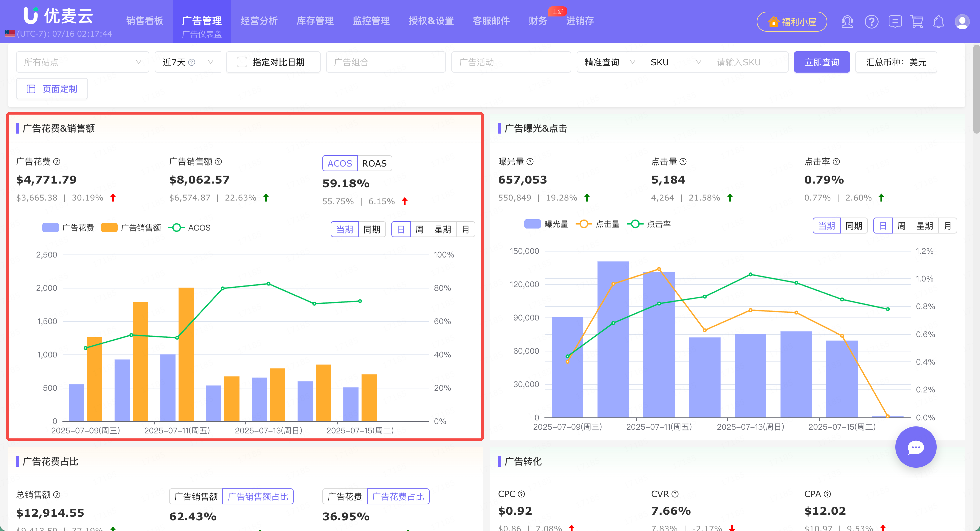Click the US flag timezone icon
Image resolution: width=980 pixels, height=531 pixels.
[10, 34]
